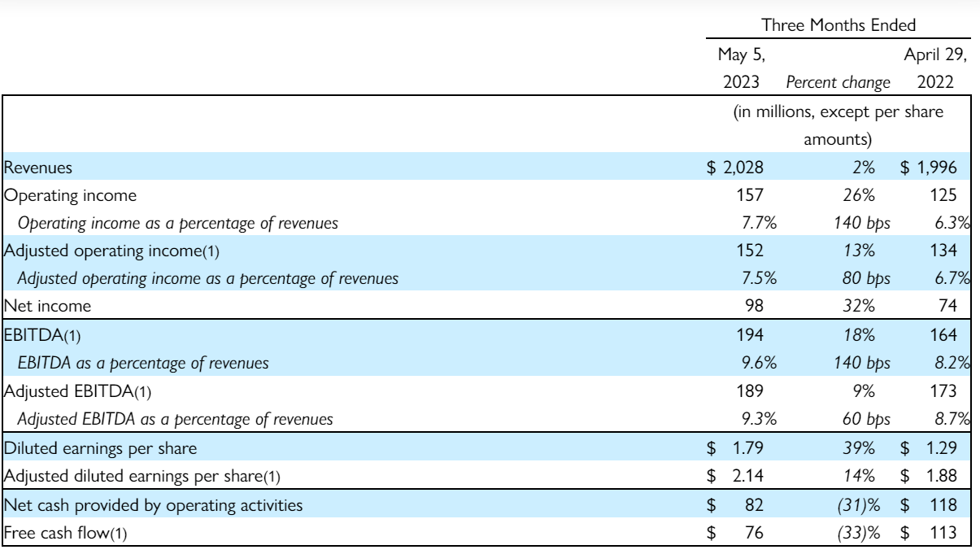Image resolution: width=980 pixels, height=554 pixels.
Task: Click the EBITDA value 194
Action: point(750,335)
